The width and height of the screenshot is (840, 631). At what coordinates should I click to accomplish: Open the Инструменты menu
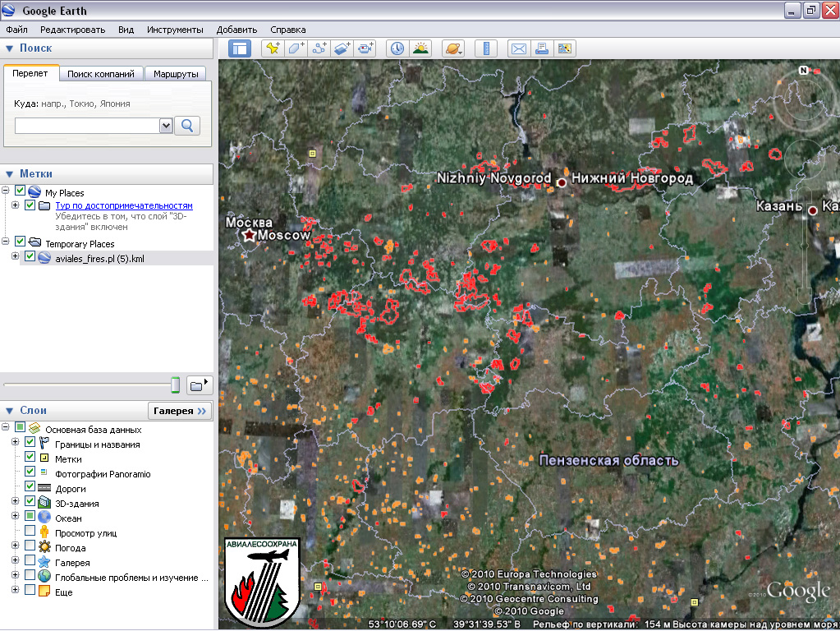pos(175,30)
